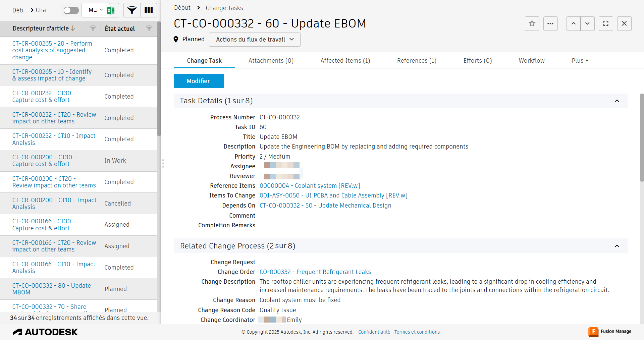Open the column chooser icon

[x=149, y=10]
